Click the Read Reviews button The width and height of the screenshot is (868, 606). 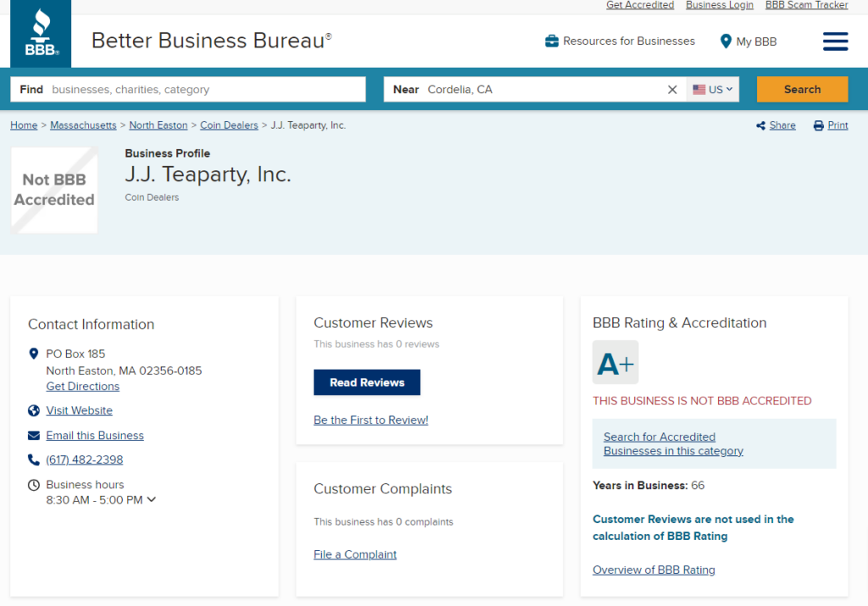tap(367, 382)
